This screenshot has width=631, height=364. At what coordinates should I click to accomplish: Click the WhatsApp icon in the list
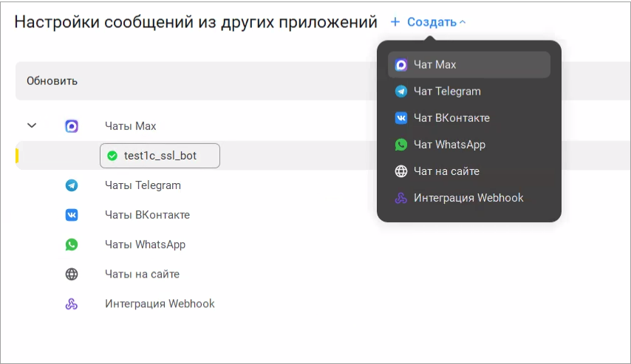72,244
